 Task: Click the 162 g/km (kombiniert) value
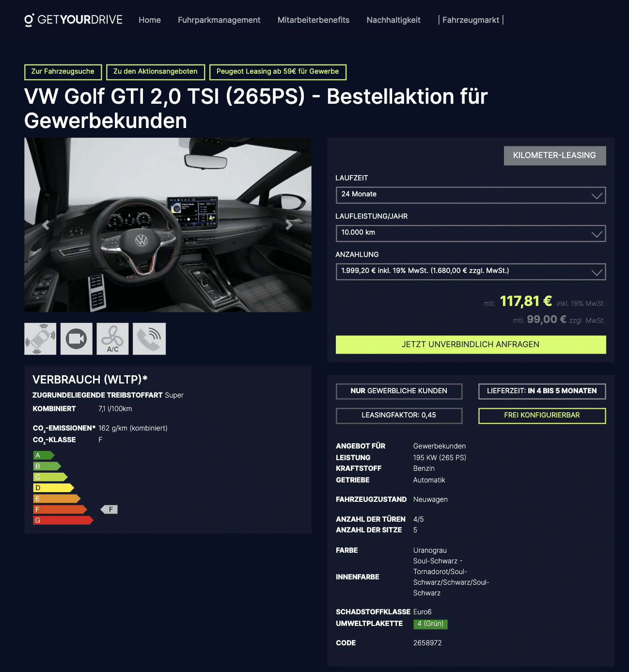click(133, 428)
